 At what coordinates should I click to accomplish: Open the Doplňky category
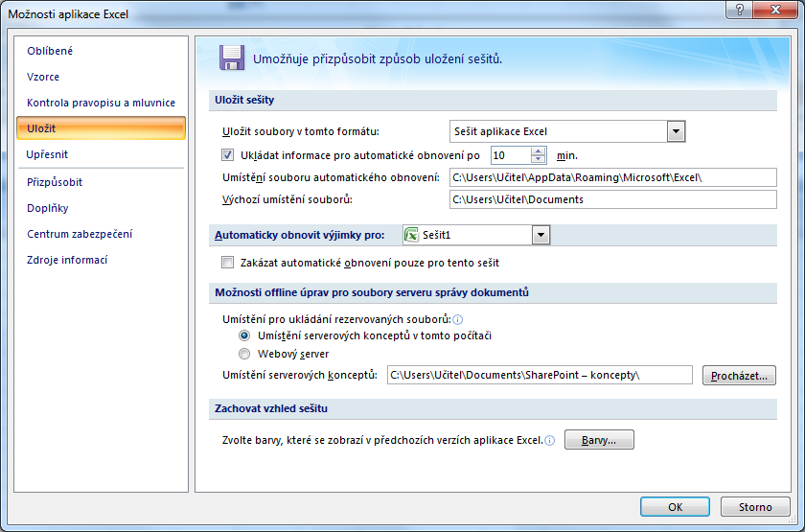click(x=48, y=208)
